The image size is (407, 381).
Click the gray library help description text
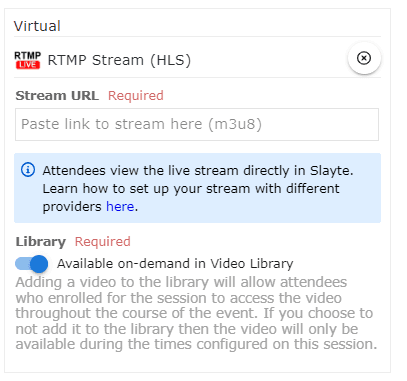(x=196, y=313)
